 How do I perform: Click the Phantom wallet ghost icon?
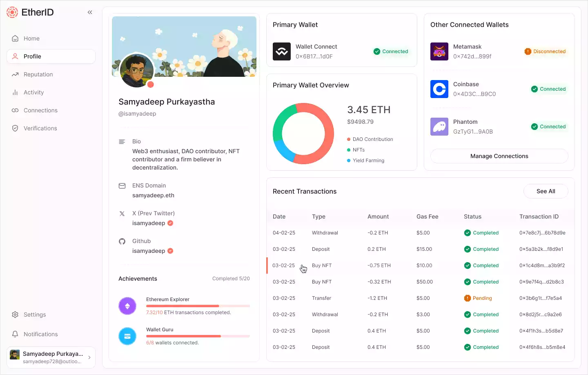click(x=439, y=127)
